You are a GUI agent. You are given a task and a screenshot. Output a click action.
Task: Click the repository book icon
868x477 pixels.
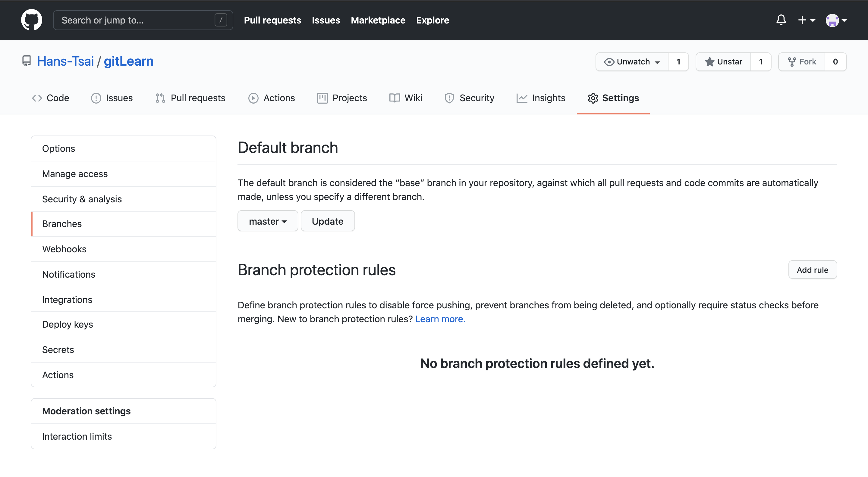point(26,61)
